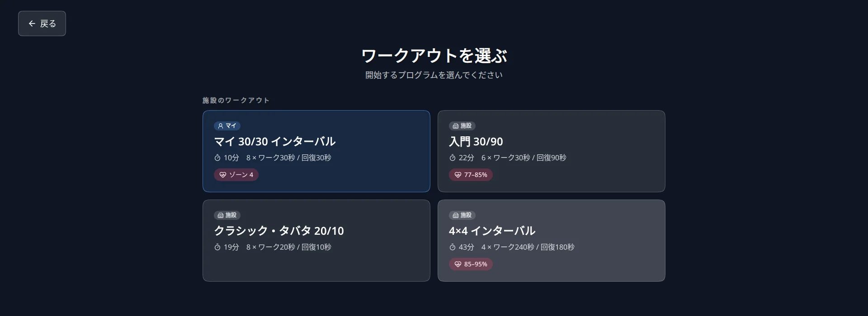Click the 戻る back button label
This screenshot has width=868, height=316.
48,23
